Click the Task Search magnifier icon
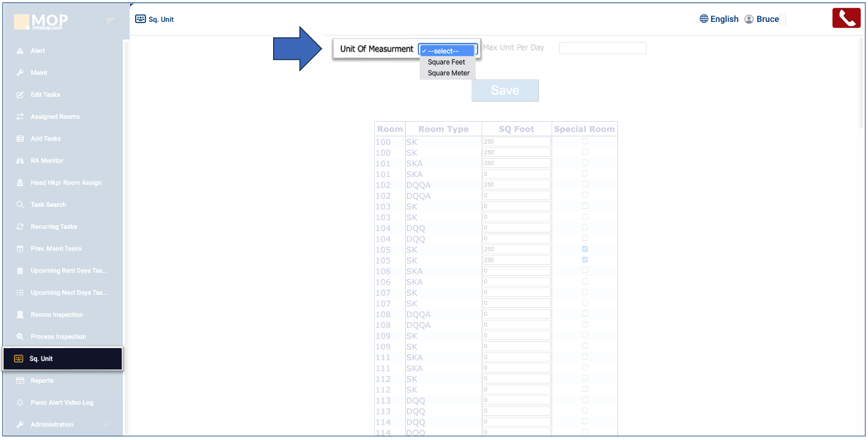The width and height of the screenshot is (868, 440). (20, 205)
